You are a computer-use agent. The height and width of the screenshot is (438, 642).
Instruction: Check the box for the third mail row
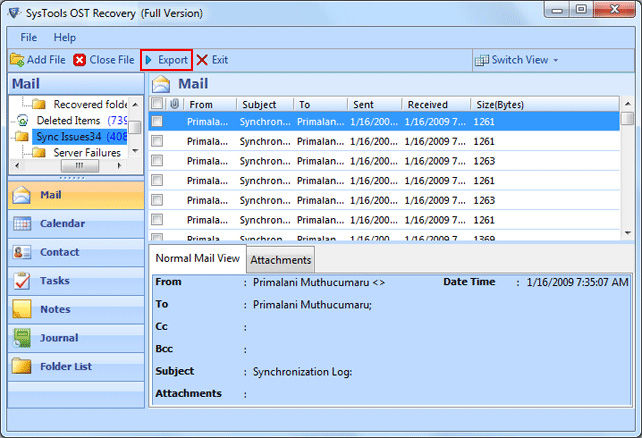point(157,160)
